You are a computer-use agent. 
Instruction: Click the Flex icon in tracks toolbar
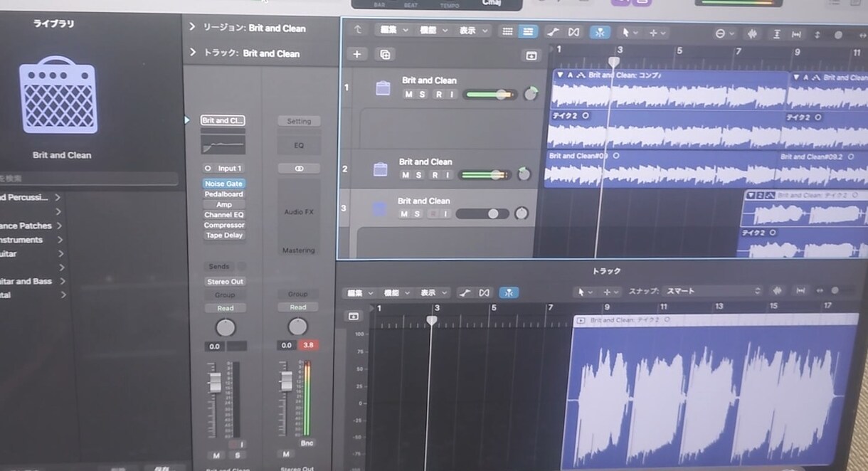click(573, 32)
